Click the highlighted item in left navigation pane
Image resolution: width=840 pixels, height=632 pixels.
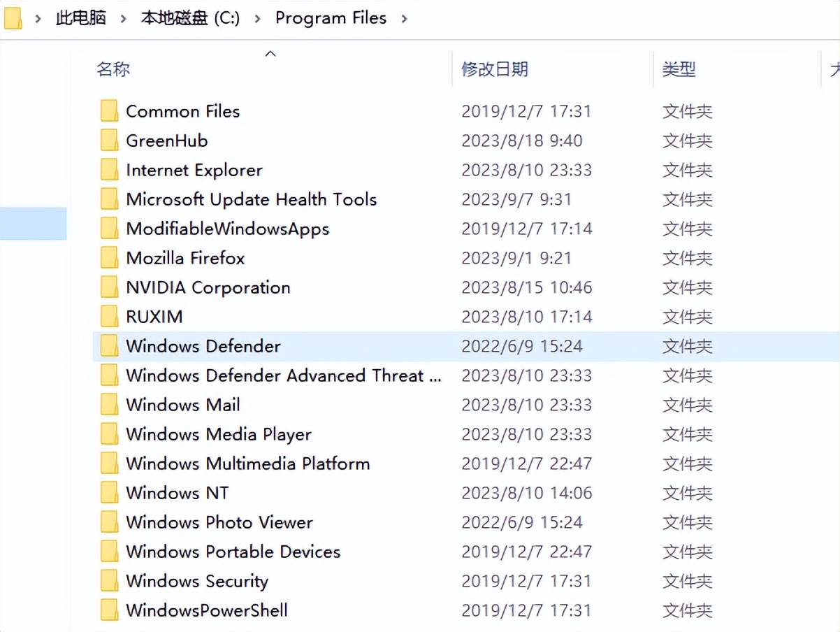(33, 224)
